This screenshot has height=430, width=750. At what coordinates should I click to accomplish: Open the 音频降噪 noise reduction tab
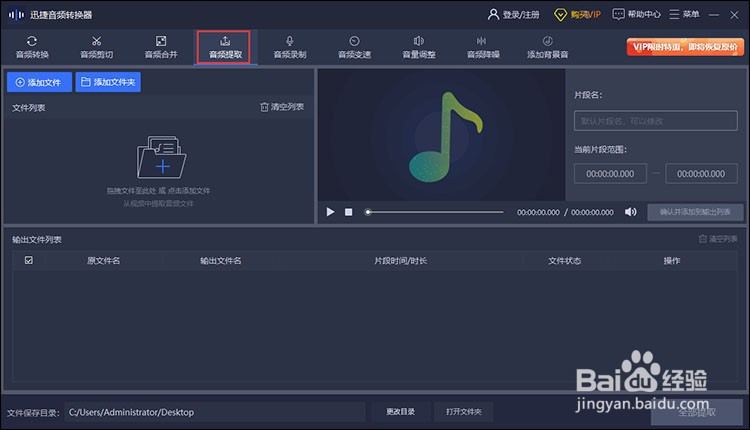point(483,47)
